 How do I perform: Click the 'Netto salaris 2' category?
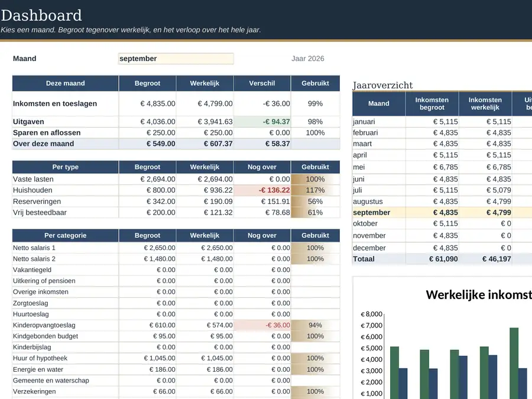click(34, 259)
